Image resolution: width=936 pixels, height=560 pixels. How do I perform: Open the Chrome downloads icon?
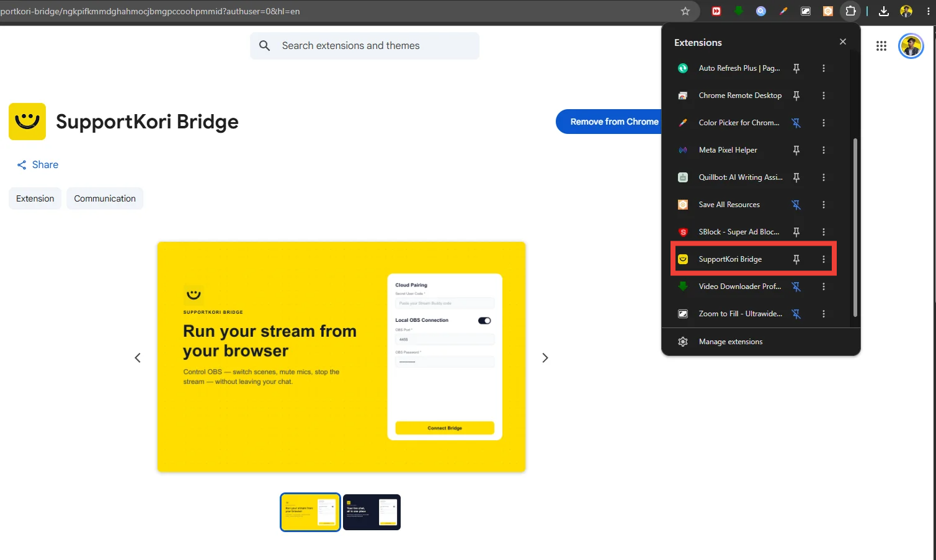coord(884,11)
